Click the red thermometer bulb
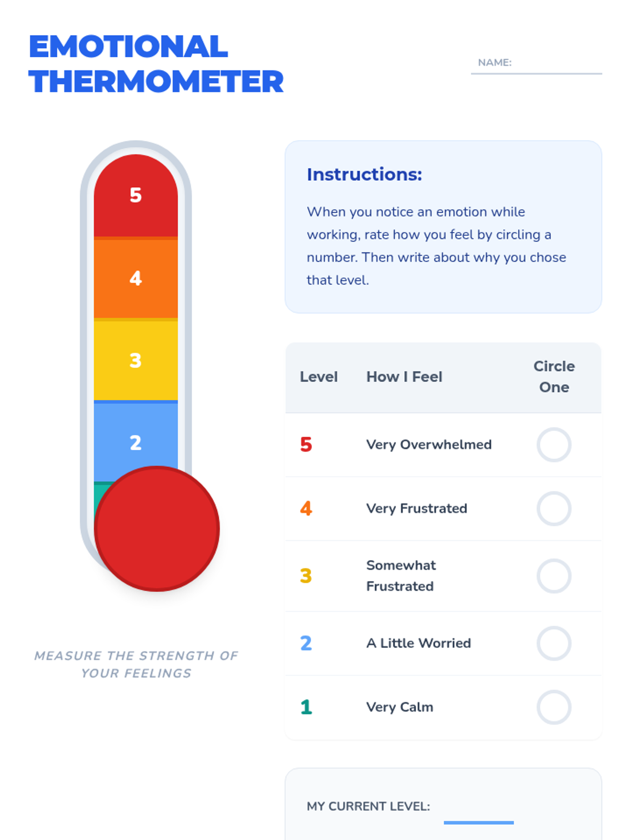The image size is (630, 840). (157, 529)
